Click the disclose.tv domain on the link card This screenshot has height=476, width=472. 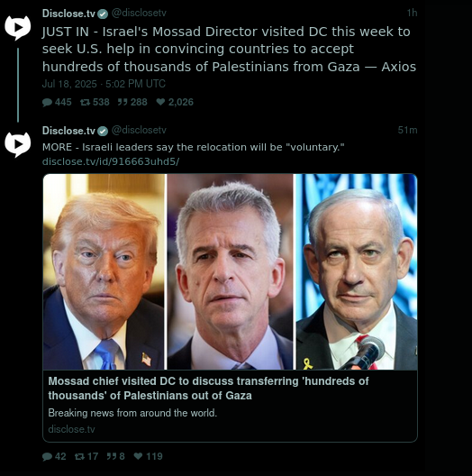coord(71,429)
